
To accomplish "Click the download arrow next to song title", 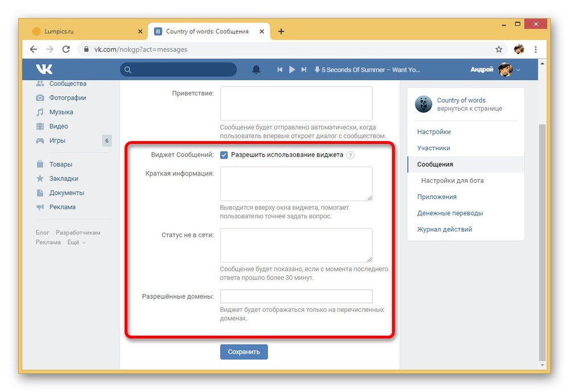I will (317, 69).
